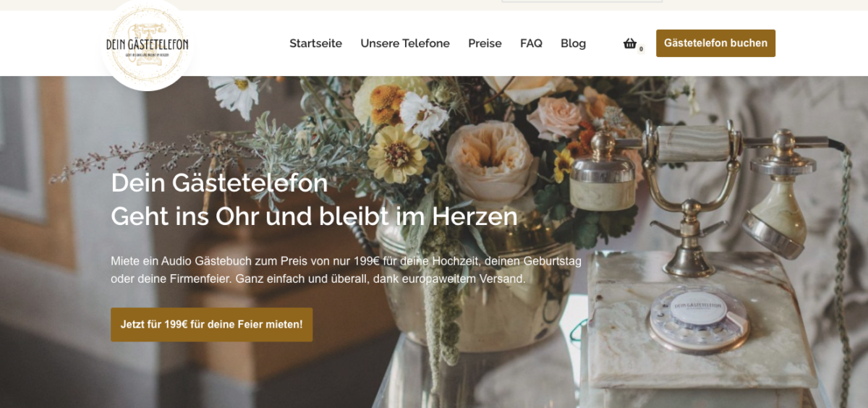Click the large peach rose in the bouquet
This screenshot has width=868, height=408.
(x=492, y=158)
